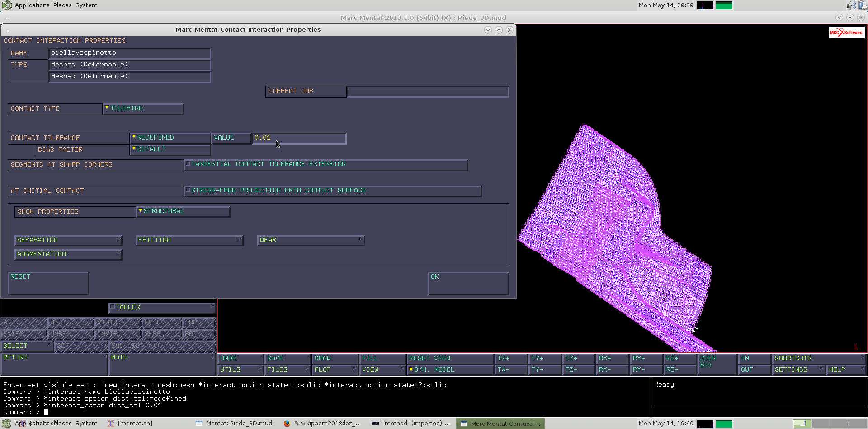Click the command line input area
868x429 pixels.
pyautogui.click(x=325, y=412)
